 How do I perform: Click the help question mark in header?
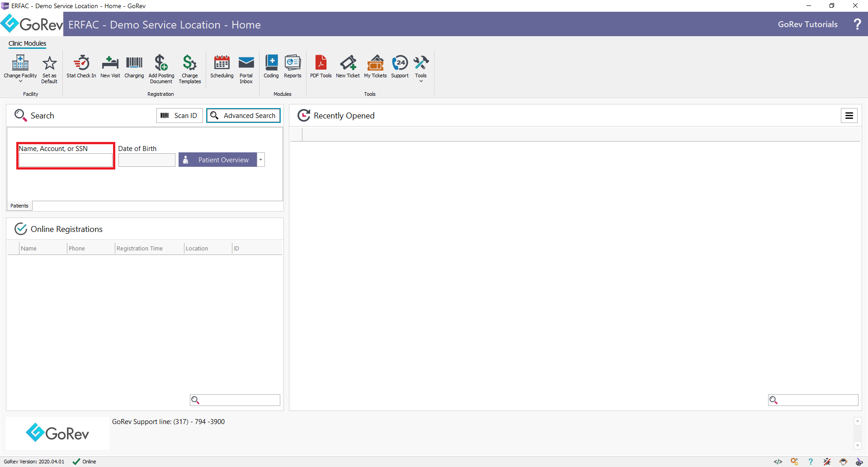(857, 24)
